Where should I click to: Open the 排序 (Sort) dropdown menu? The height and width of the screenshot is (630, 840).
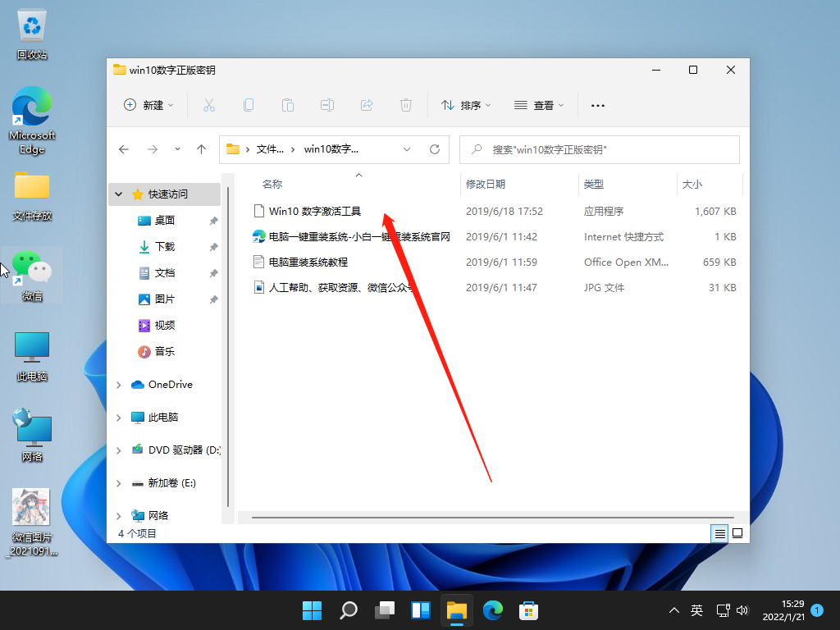pyautogui.click(x=466, y=105)
